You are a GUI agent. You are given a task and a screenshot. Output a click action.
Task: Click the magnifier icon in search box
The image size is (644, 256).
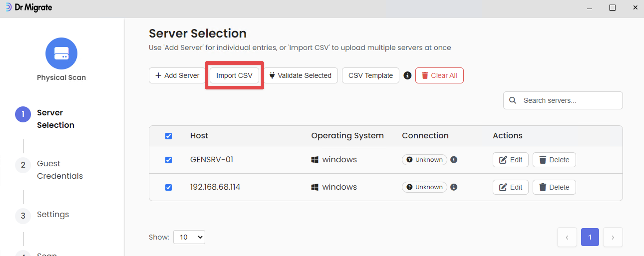(512, 100)
